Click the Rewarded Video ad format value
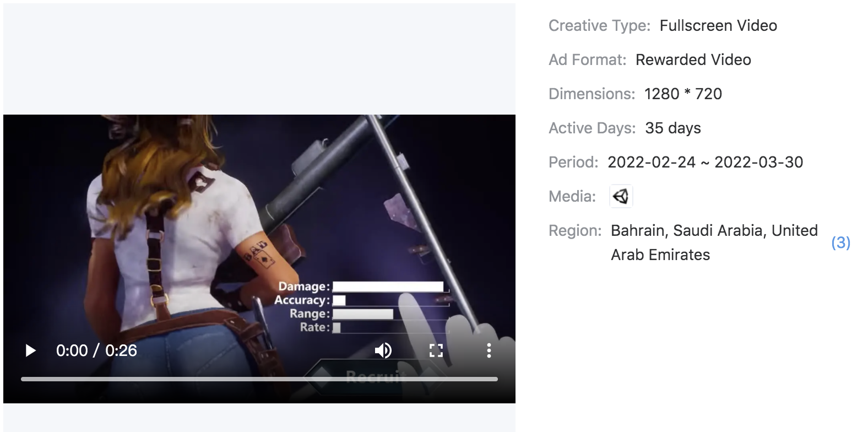The image size is (868, 432). tap(693, 60)
